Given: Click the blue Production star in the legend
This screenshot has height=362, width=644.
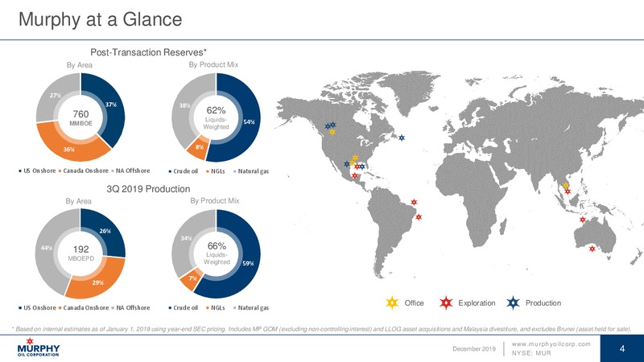Looking at the screenshot, I should tap(514, 303).
